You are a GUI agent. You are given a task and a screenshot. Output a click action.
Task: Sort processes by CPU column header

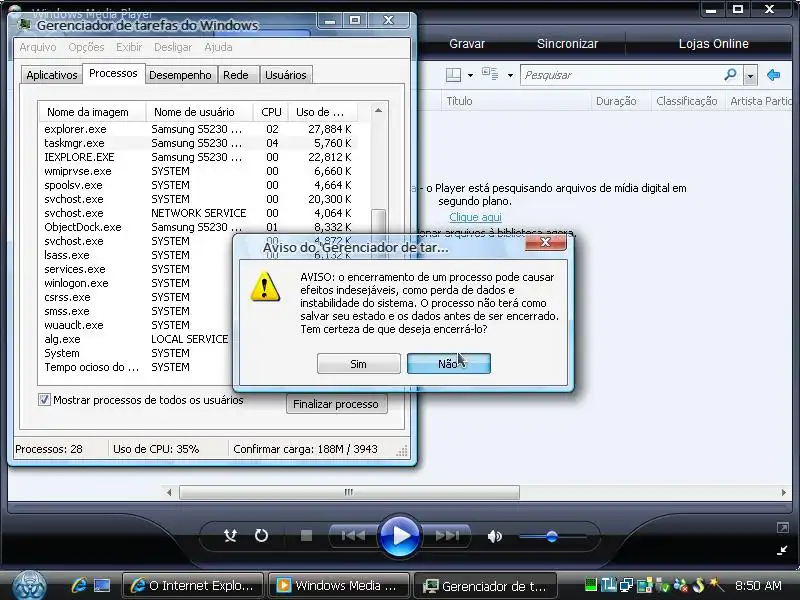(x=271, y=112)
